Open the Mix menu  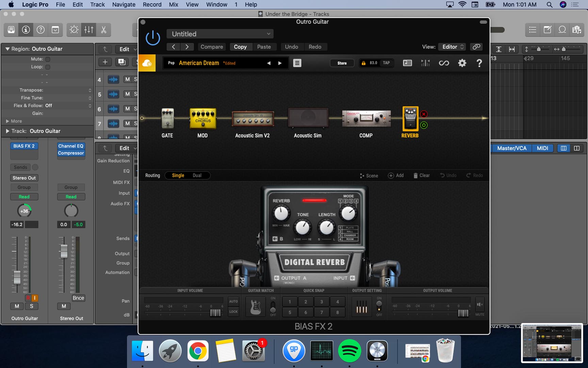point(174,4)
